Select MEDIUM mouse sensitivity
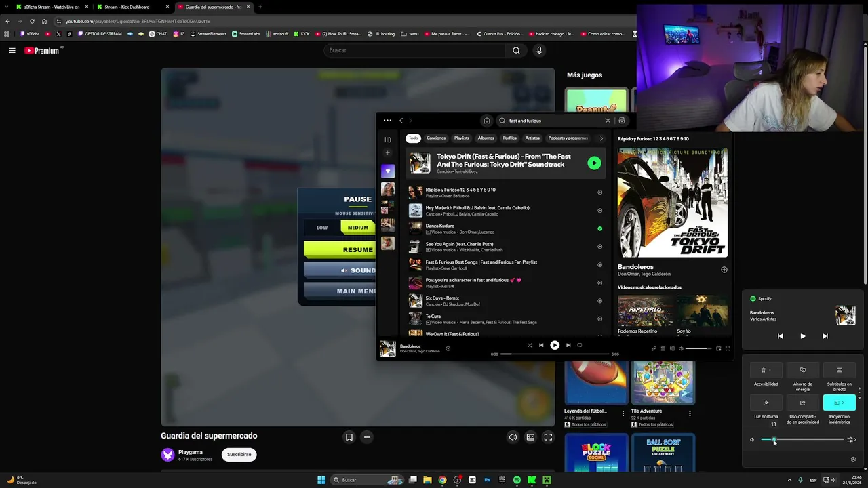This screenshot has width=868, height=488. click(357, 228)
